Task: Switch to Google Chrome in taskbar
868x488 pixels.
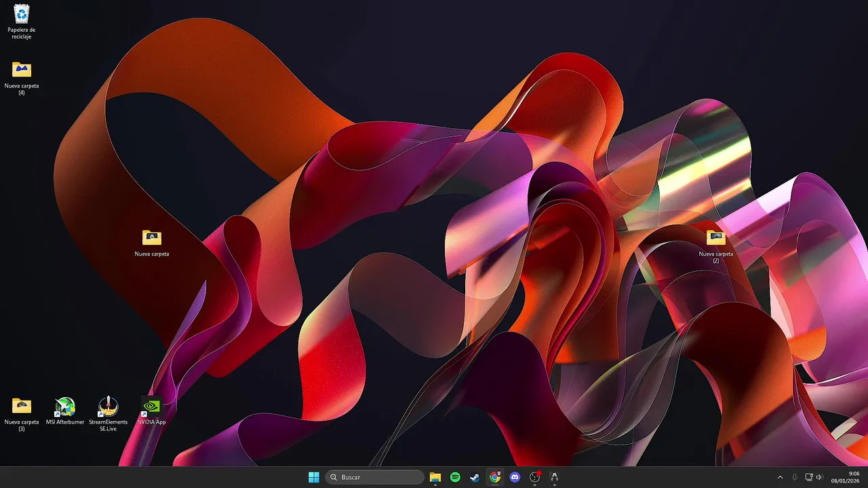Action: pyautogui.click(x=495, y=477)
